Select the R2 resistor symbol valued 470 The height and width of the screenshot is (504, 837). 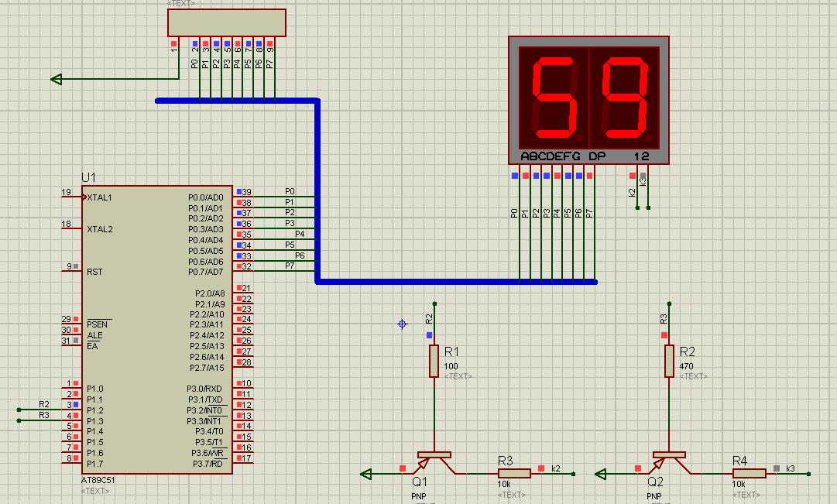pos(669,362)
